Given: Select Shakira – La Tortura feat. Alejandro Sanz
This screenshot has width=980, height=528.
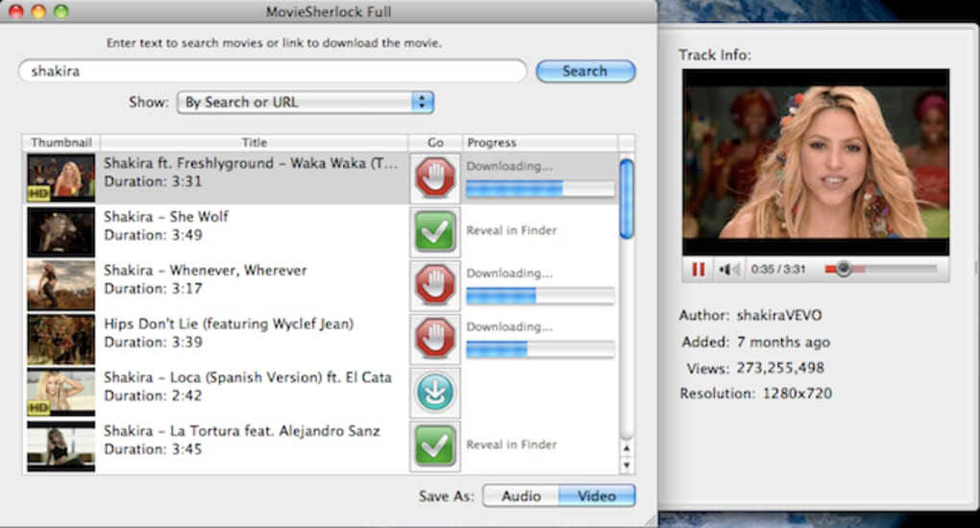Looking at the screenshot, I should 242,431.
